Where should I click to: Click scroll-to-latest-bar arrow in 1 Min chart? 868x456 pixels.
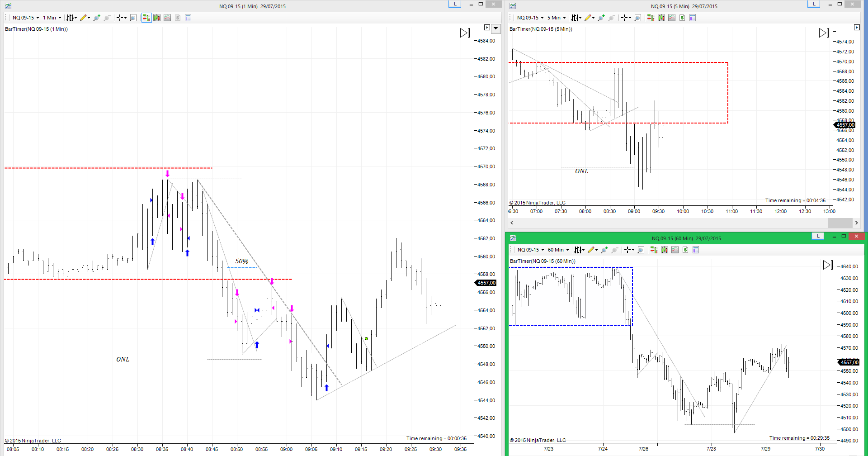[x=465, y=33]
